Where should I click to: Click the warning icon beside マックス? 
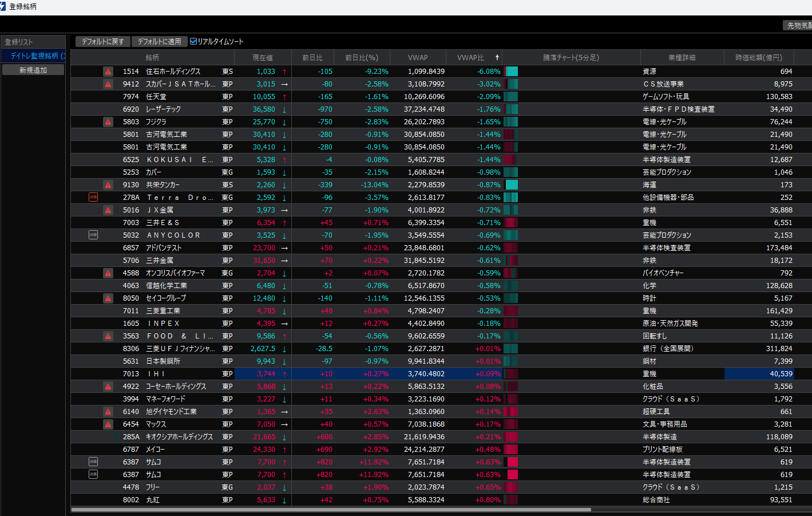coord(108,424)
